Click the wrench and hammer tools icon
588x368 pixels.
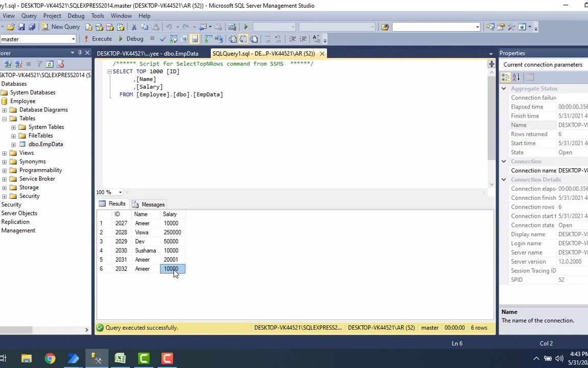click(x=511, y=27)
